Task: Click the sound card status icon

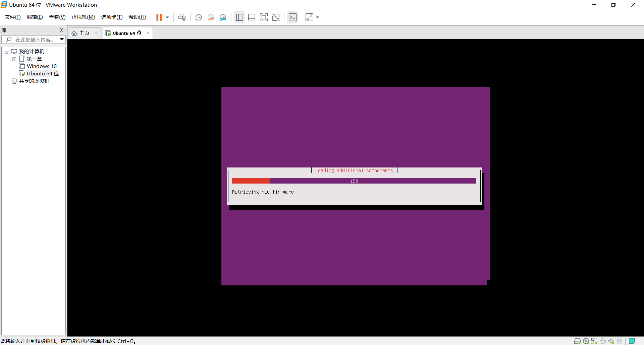Action: (611, 341)
